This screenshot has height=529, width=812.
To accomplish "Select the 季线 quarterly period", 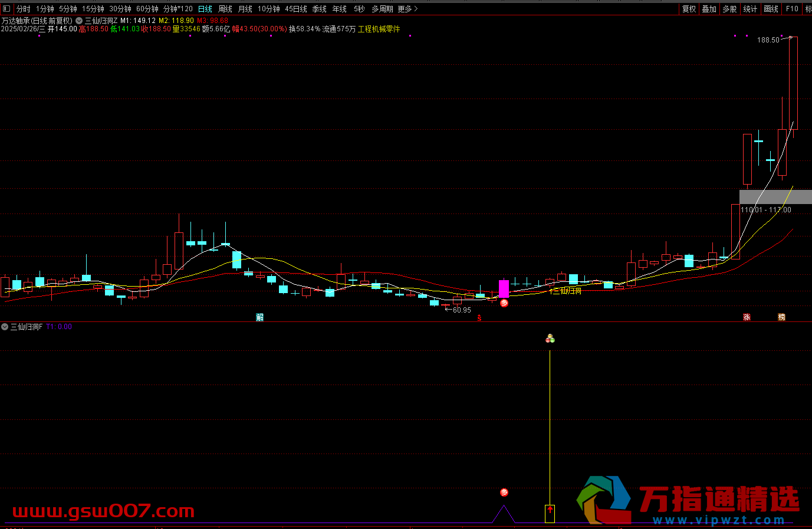I will coord(320,9).
